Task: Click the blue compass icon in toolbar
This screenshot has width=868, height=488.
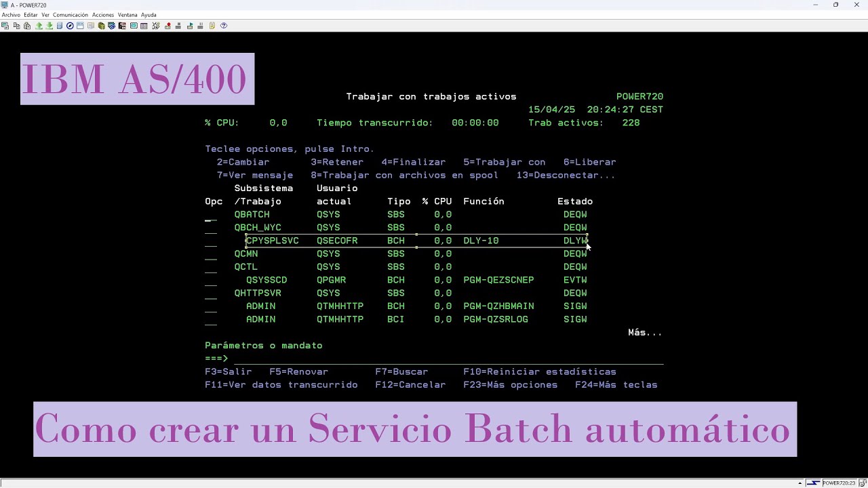Action: [69, 26]
